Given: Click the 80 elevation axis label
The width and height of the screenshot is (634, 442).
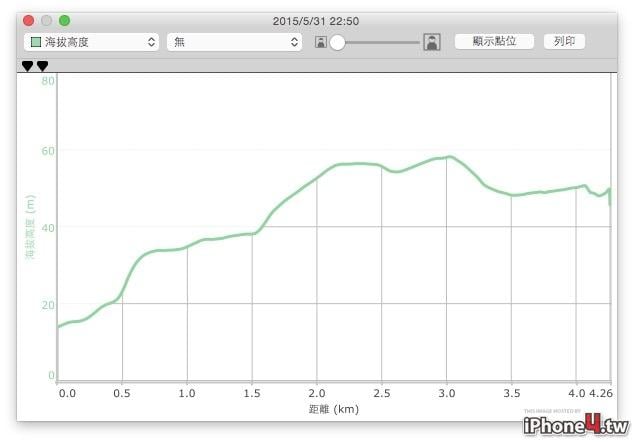Looking at the screenshot, I should click(x=48, y=81).
